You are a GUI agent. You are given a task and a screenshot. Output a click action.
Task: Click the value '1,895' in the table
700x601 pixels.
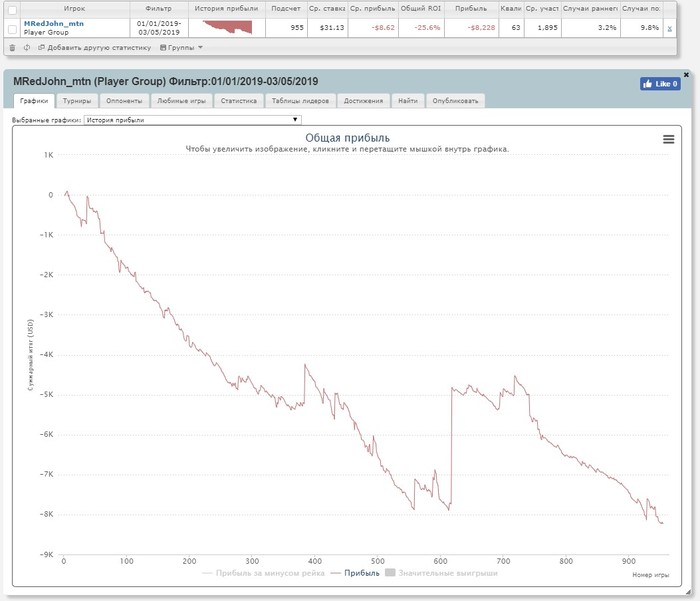(547, 28)
